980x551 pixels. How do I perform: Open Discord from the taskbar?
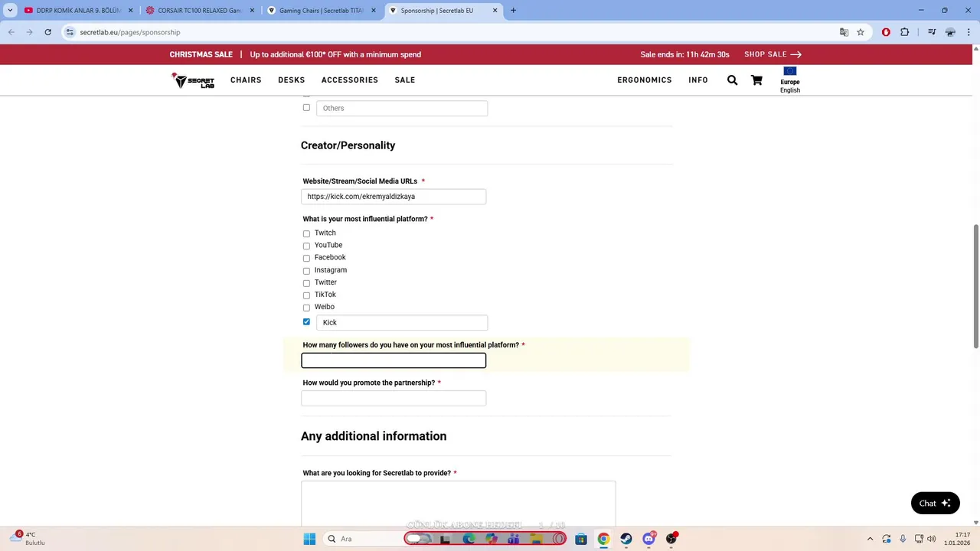649,539
